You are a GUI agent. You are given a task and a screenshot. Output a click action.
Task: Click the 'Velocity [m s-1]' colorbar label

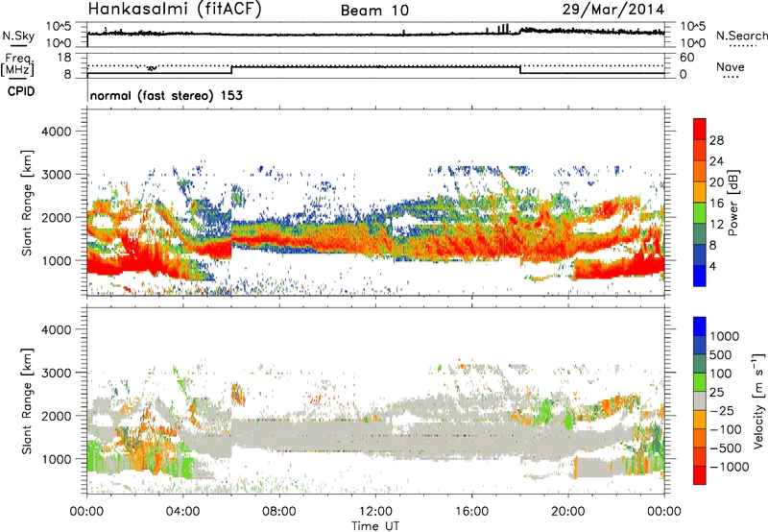pos(758,400)
